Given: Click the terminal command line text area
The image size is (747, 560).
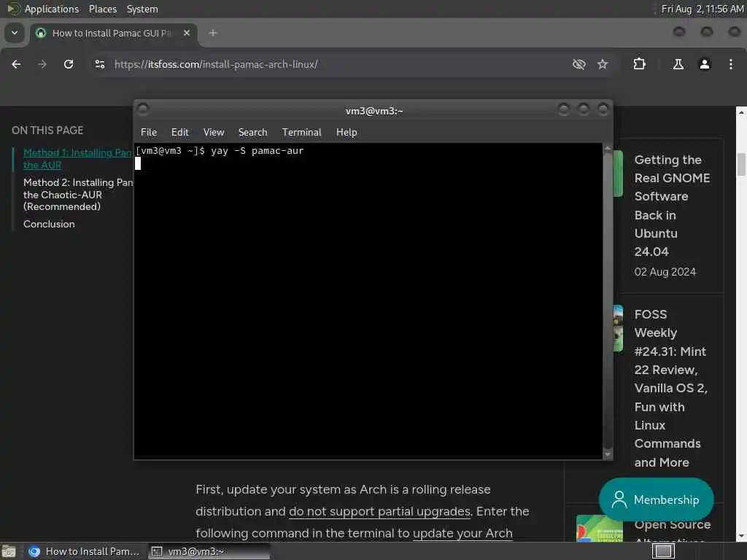Looking at the screenshot, I should [368, 301].
